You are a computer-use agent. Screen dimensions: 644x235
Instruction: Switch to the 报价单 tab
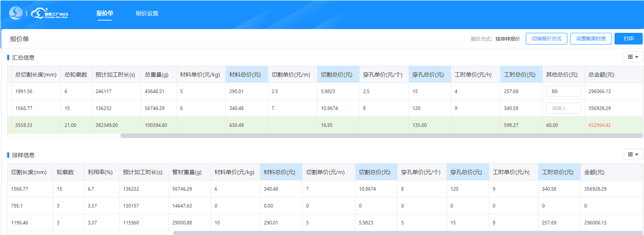click(x=104, y=13)
